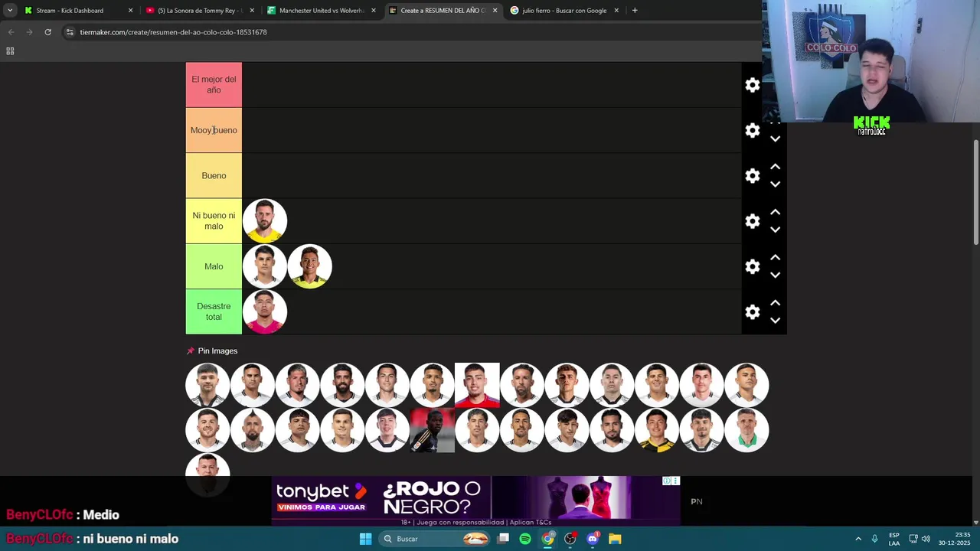Image resolution: width=980 pixels, height=551 pixels.
Task: Open Discord from the taskbar
Action: 593,539
